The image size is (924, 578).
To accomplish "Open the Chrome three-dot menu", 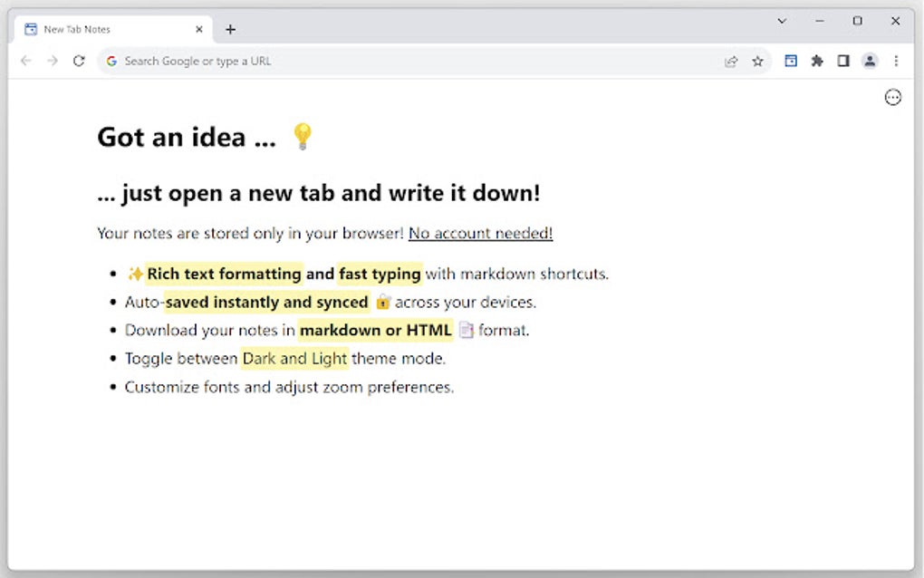I will pos(896,61).
